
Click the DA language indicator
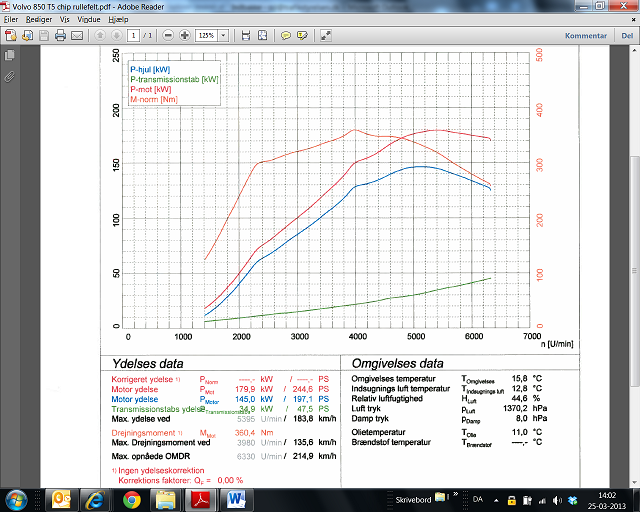[477, 499]
